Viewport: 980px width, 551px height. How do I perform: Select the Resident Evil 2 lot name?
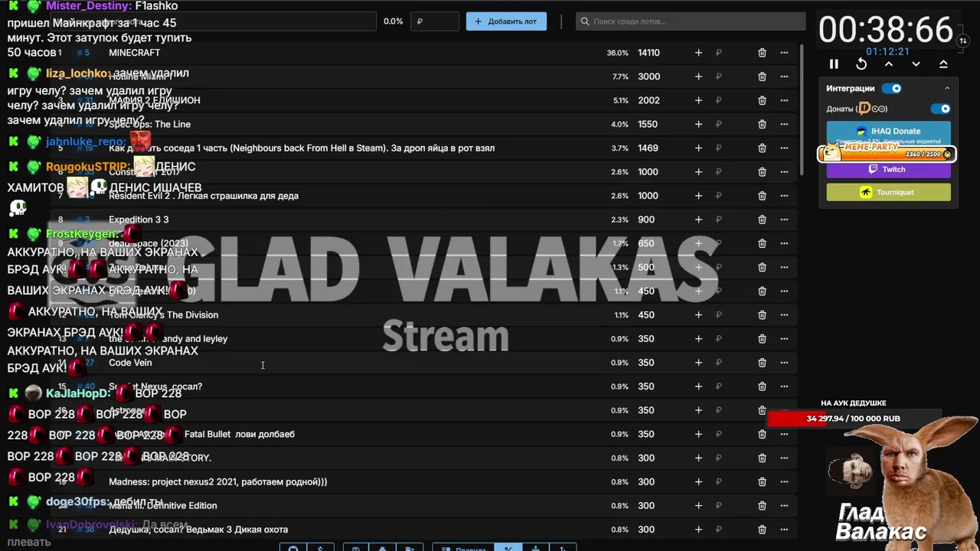click(x=204, y=196)
